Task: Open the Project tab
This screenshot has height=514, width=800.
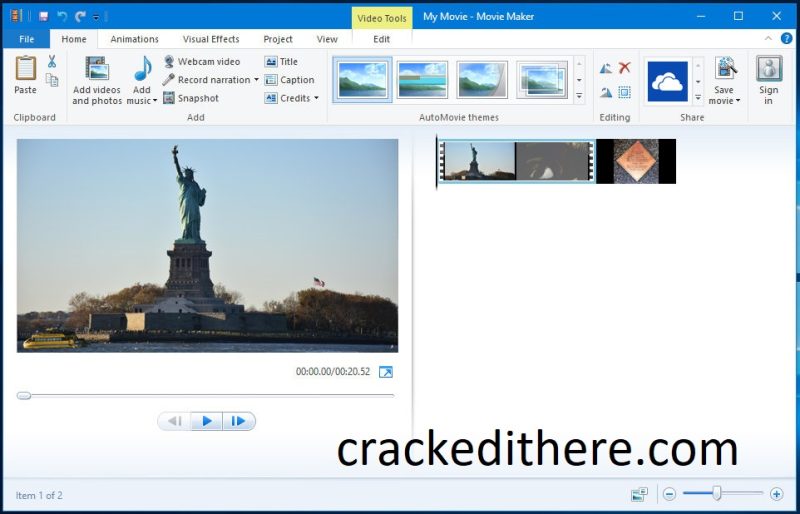Action: [x=278, y=39]
